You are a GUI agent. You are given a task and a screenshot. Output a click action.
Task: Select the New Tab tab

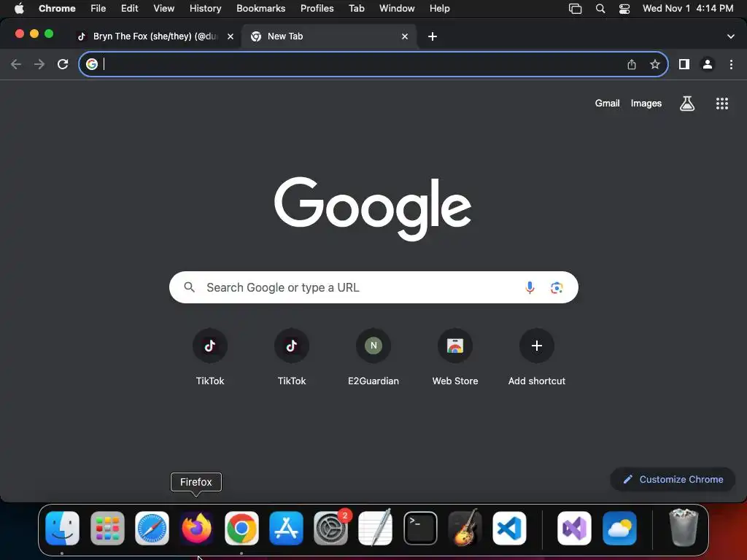(330, 36)
